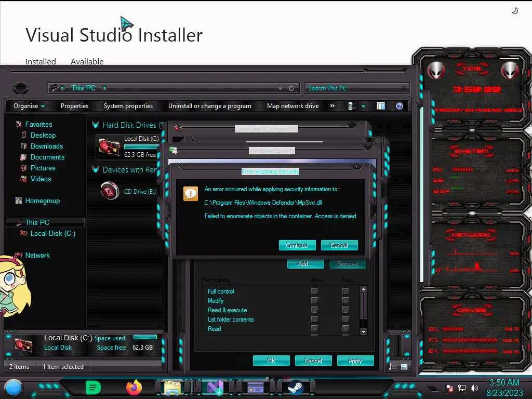This screenshot has height=399, width=532.
Task: Open Explorer help question mark icon
Action: click(400, 106)
